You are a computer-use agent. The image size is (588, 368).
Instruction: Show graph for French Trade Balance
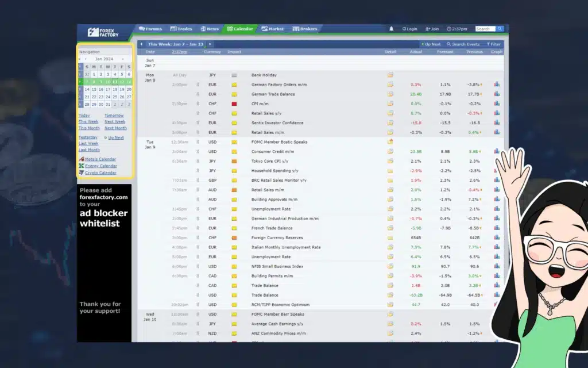[x=497, y=228]
